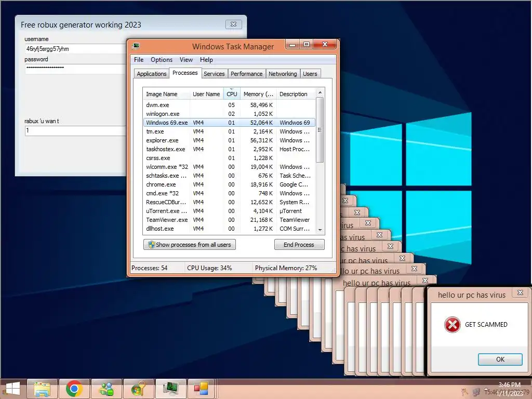Select the Task Manager taskbar icon

pos(170,389)
